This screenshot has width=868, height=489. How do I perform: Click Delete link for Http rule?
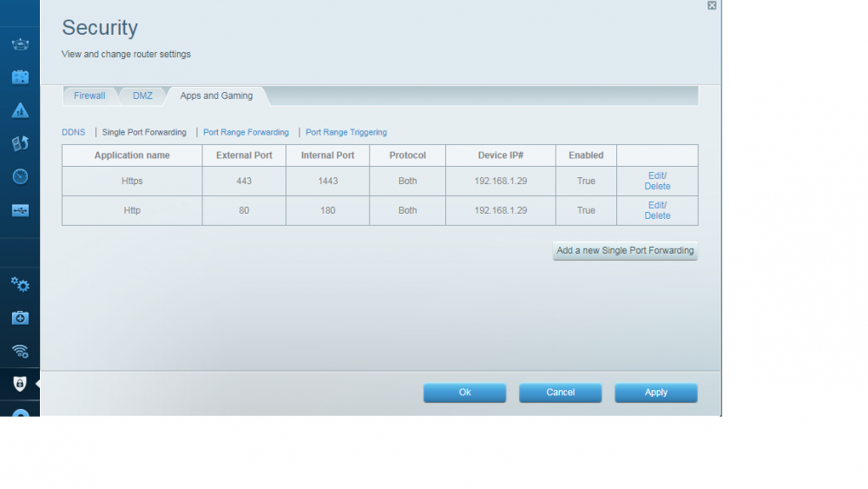tap(657, 216)
